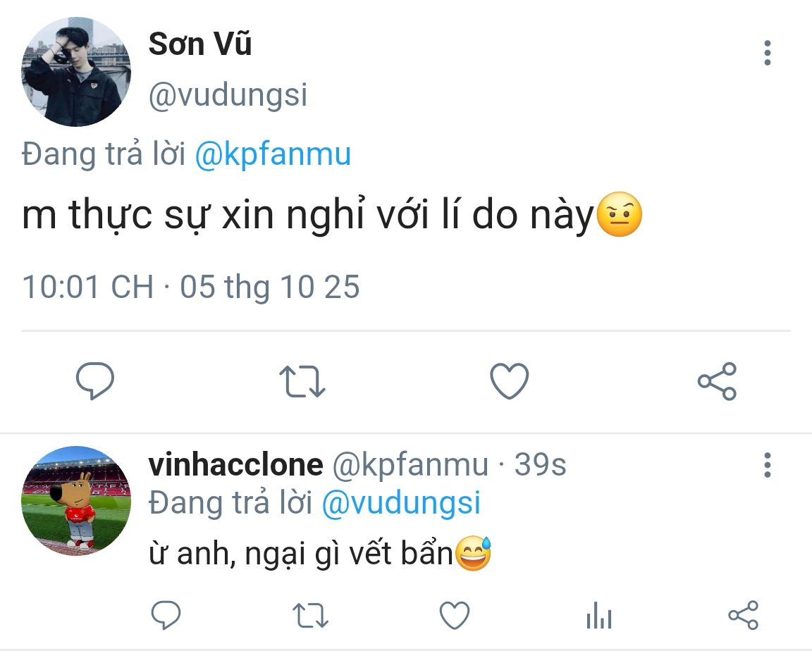Open more options for vinhacclone's reply
Screen dimensions: 812x651
pyautogui.click(x=768, y=465)
